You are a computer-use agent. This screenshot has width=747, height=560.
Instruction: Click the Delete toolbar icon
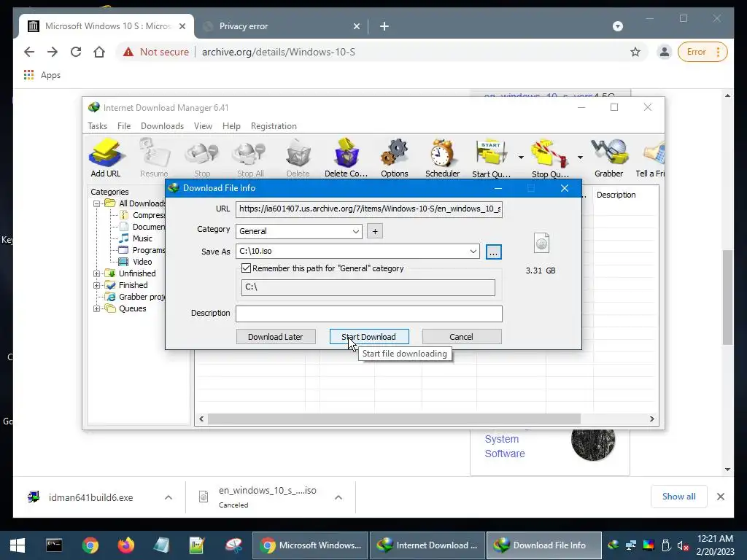point(298,157)
